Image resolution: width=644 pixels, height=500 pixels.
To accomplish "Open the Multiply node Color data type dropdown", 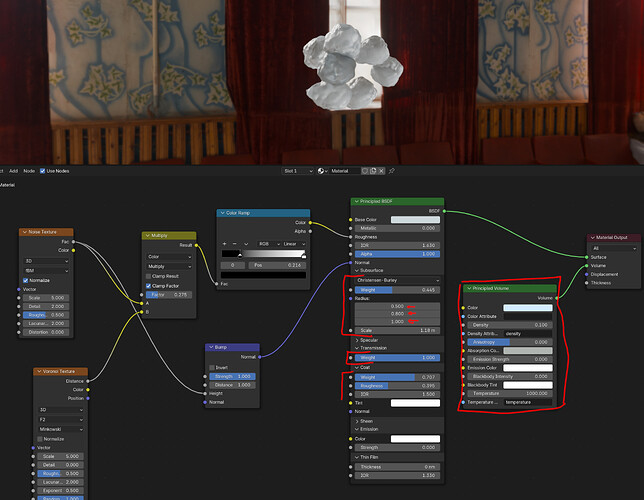I will click(x=169, y=257).
